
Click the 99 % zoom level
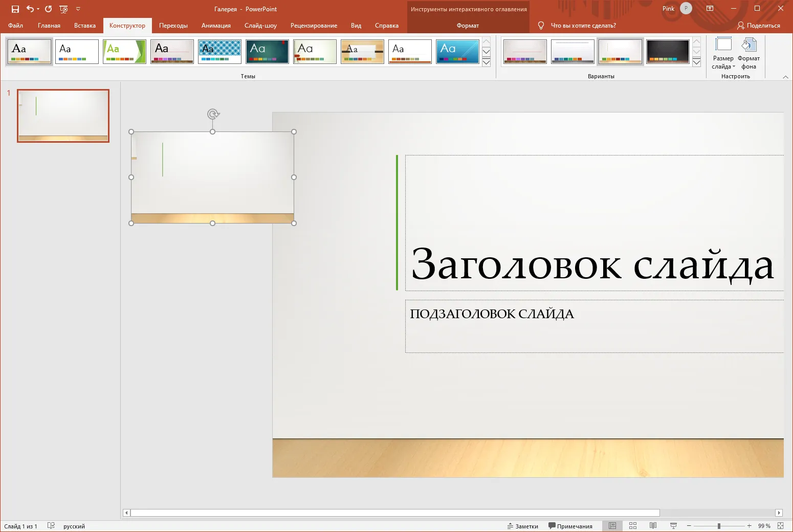pyautogui.click(x=764, y=526)
